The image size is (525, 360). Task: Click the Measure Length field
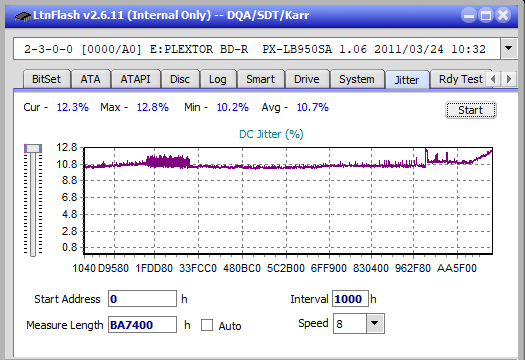[x=142, y=325]
